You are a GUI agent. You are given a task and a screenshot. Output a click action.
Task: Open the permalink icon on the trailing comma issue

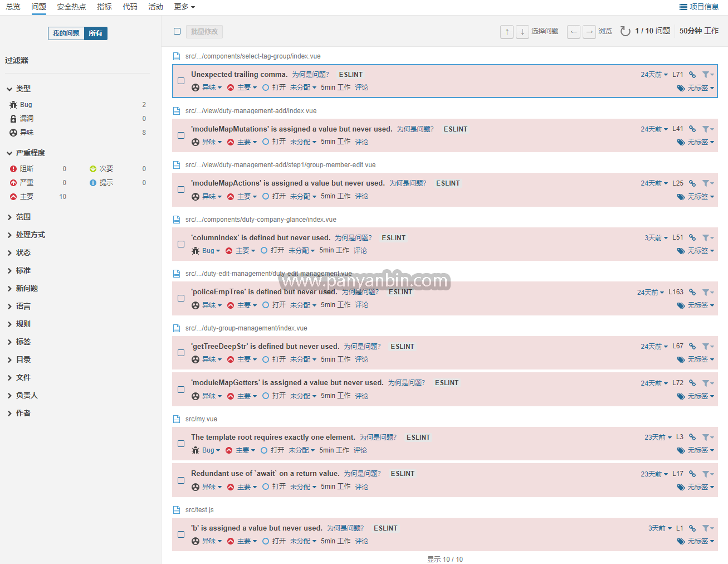point(692,74)
